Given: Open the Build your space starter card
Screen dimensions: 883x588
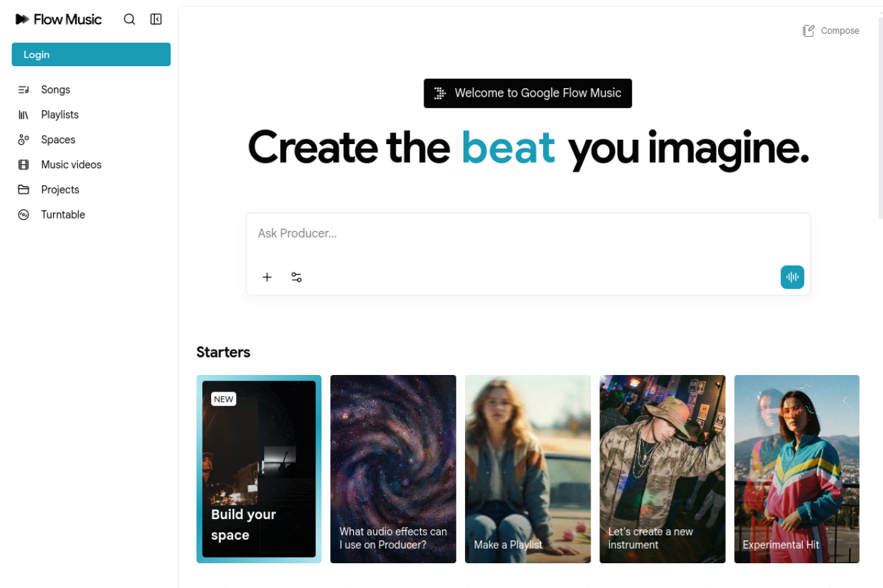Looking at the screenshot, I should [x=259, y=469].
